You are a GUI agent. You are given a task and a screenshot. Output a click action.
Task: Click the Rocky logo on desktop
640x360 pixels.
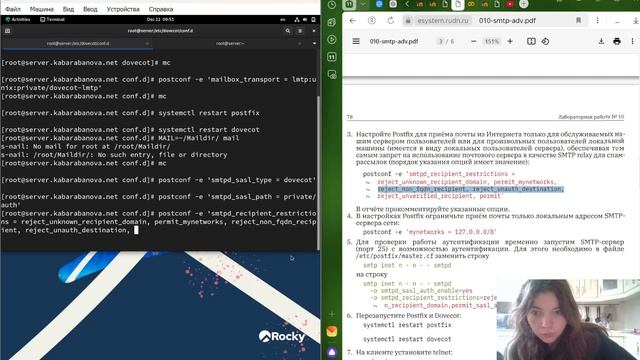click(282, 336)
